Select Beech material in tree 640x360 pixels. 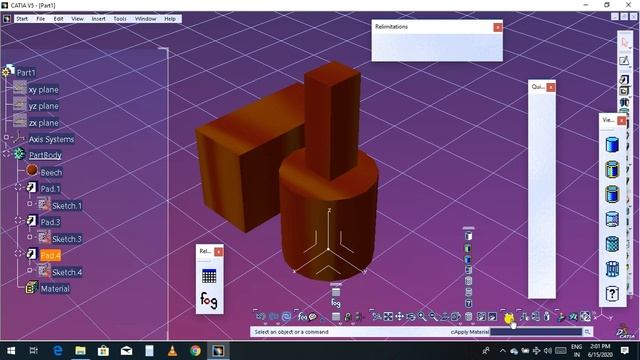pos(51,173)
